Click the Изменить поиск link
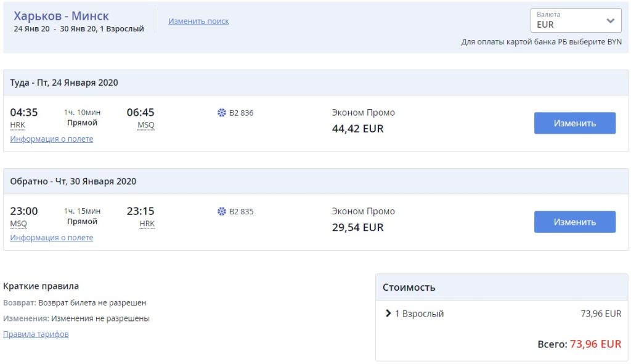631x364 pixels. point(198,21)
